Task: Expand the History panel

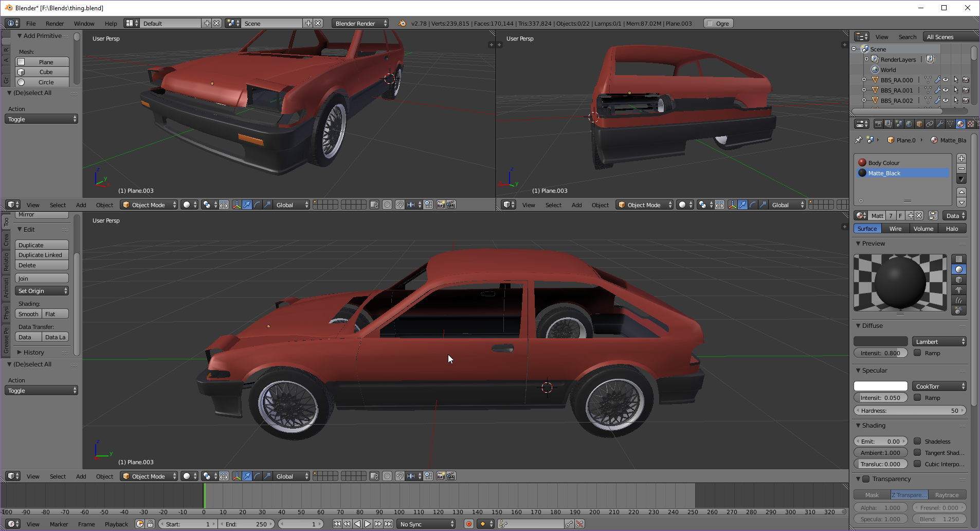Action: (33, 353)
